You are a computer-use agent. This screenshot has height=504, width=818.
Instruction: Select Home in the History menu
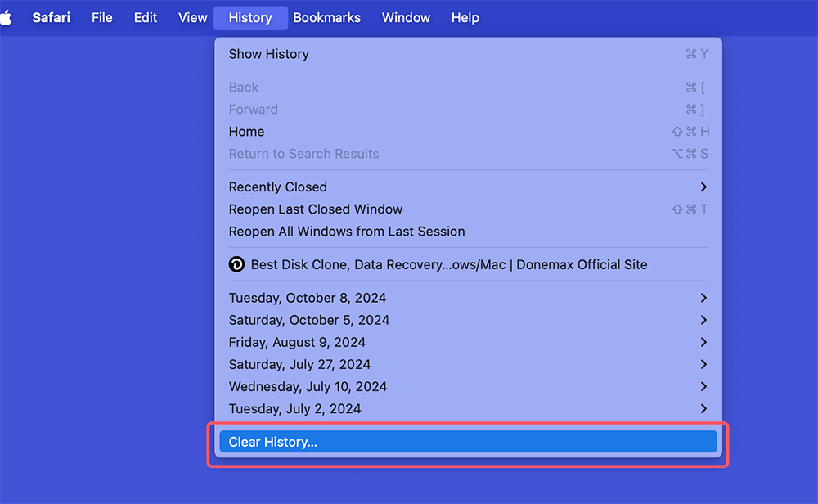tap(246, 132)
